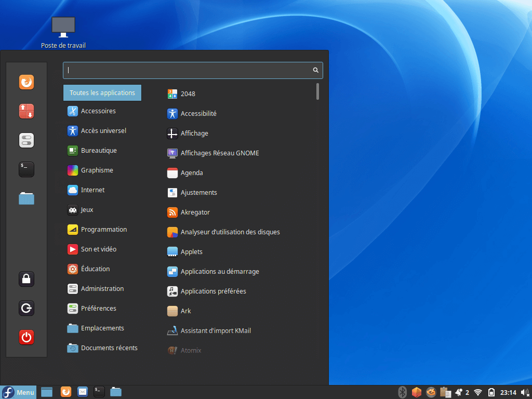This screenshot has width=532, height=399.
Task: Click the menu search field
Action: pyautogui.click(x=193, y=70)
